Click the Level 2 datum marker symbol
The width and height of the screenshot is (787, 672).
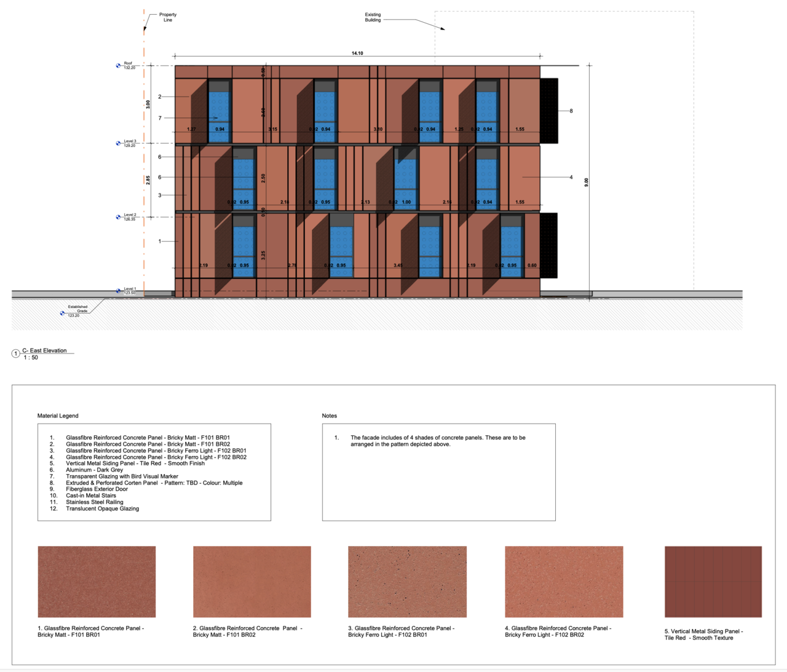(x=118, y=217)
